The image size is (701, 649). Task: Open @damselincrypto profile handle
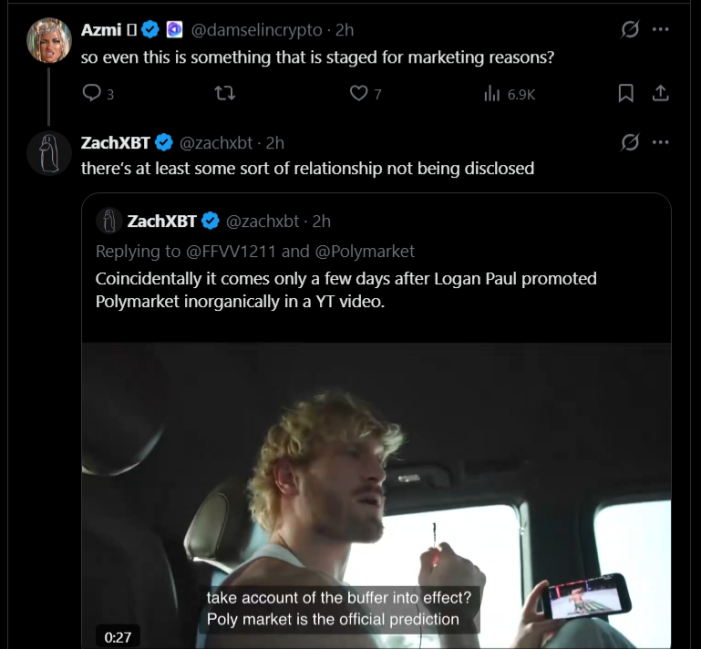(x=264, y=30)
